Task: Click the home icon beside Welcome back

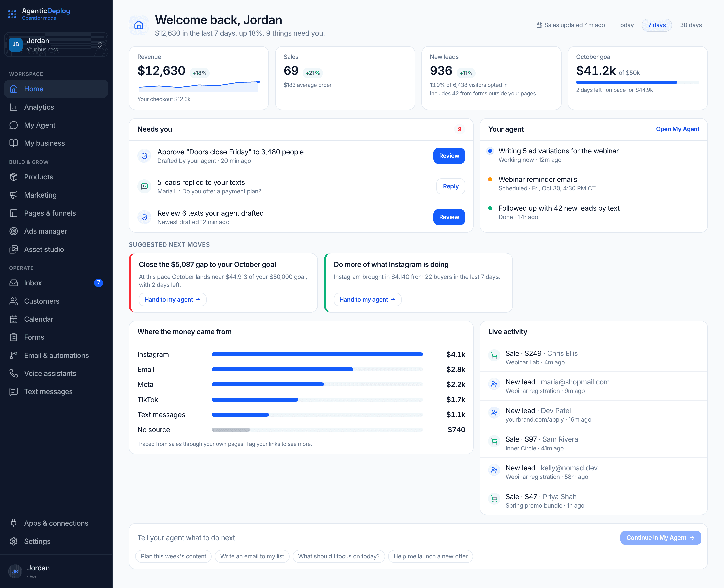Action: [139, 25]
